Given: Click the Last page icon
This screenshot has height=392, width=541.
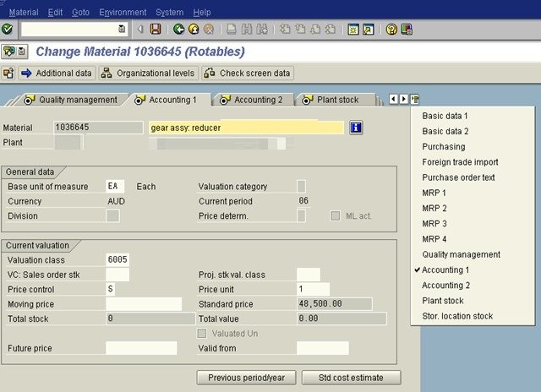Looking at the screenshot, I should [x=331, y=29].
